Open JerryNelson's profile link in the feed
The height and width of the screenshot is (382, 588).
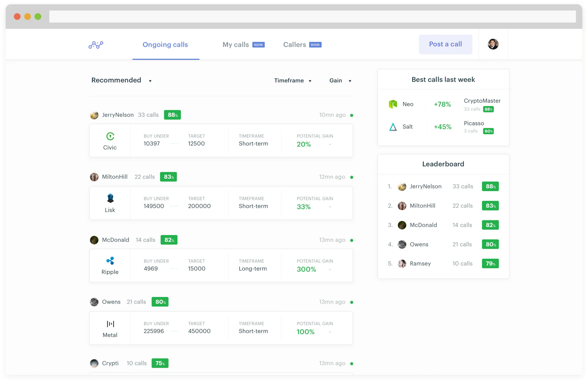[118, 115]
